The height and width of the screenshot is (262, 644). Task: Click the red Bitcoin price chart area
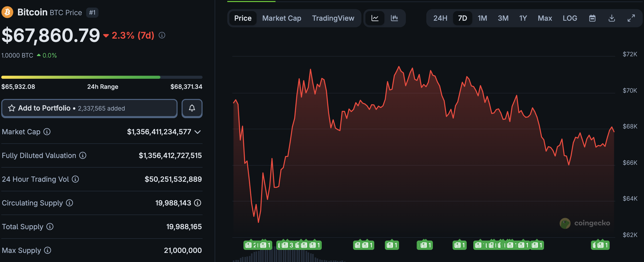[424, 151]
